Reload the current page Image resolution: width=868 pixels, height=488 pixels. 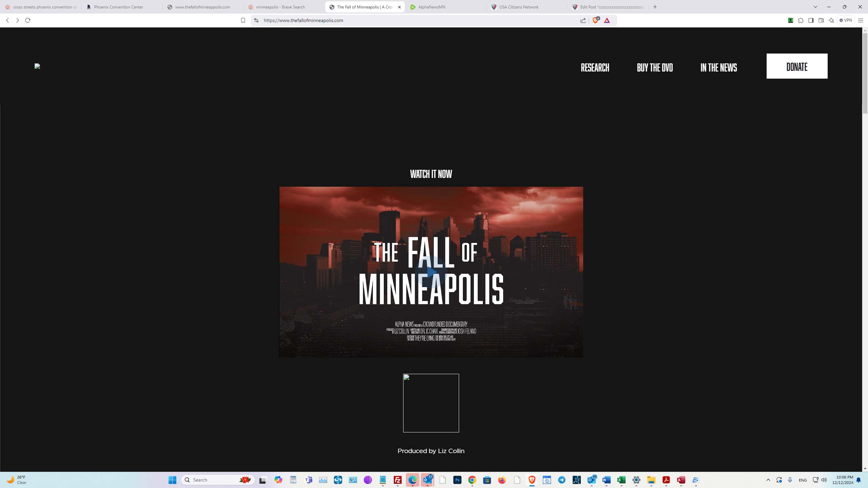(28, 20)
